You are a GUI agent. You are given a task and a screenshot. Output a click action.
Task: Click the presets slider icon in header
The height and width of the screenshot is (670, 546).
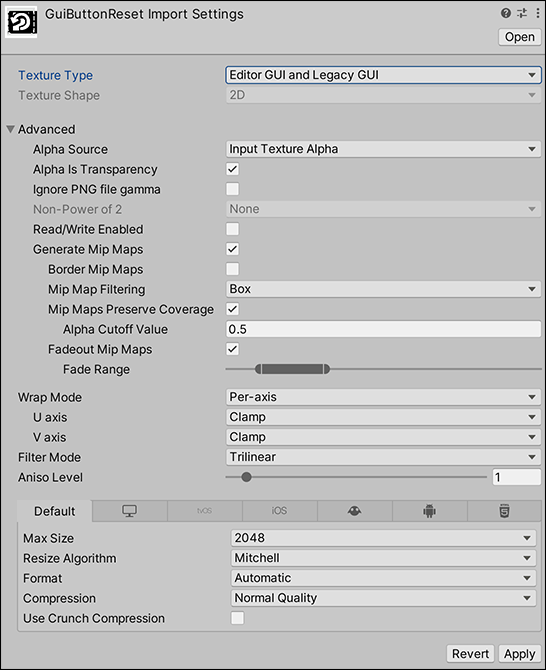pyautogui.click(x=522, y=13)
